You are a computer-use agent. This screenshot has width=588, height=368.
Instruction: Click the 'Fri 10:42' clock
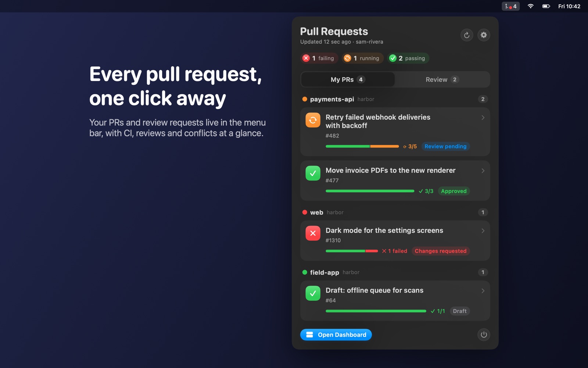(x=569, y=6)
